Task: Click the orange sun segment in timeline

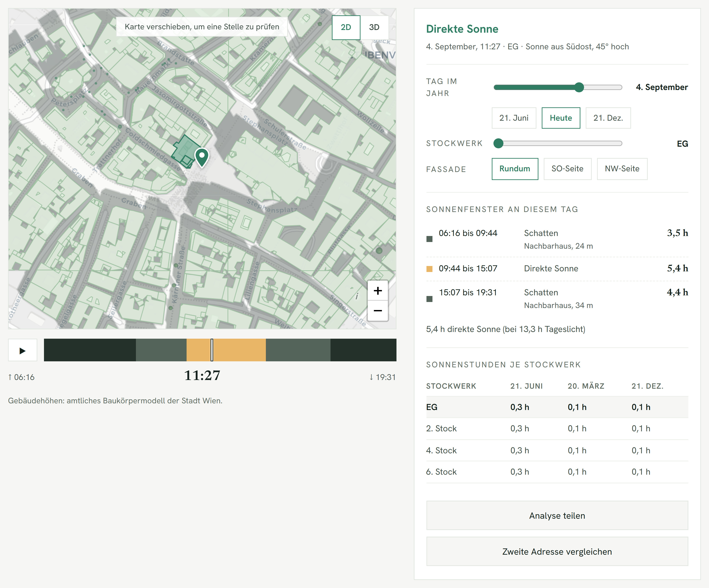Action: 226,350
